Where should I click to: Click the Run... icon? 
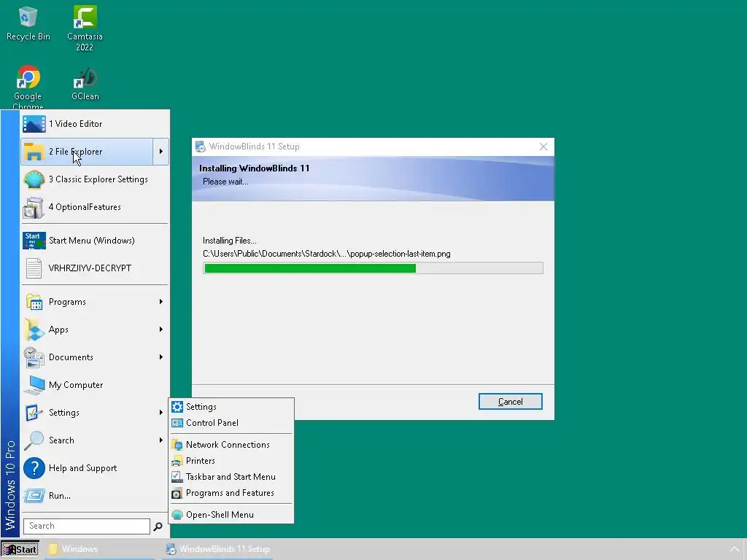34,496
